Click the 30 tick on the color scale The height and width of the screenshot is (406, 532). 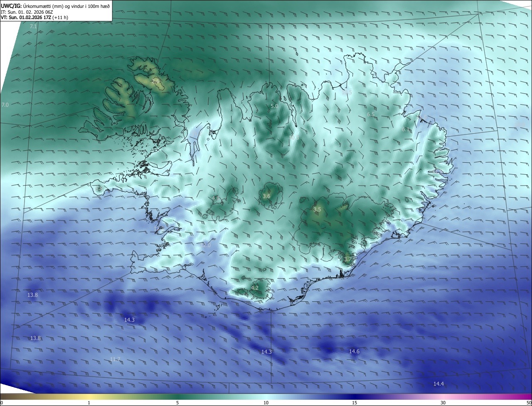click(x=443, y=403)
